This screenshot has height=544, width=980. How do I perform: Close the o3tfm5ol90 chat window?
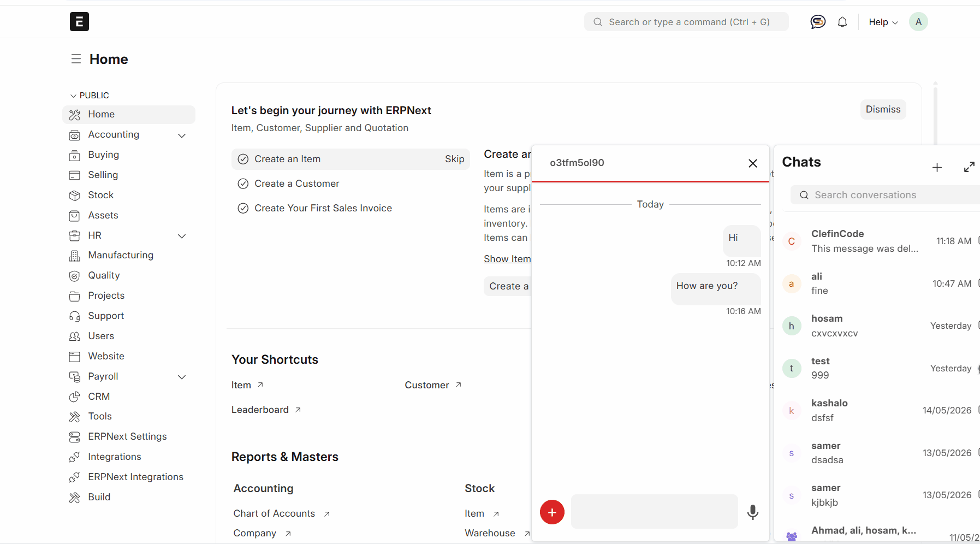pyautogui.click(x=753, y=163)
